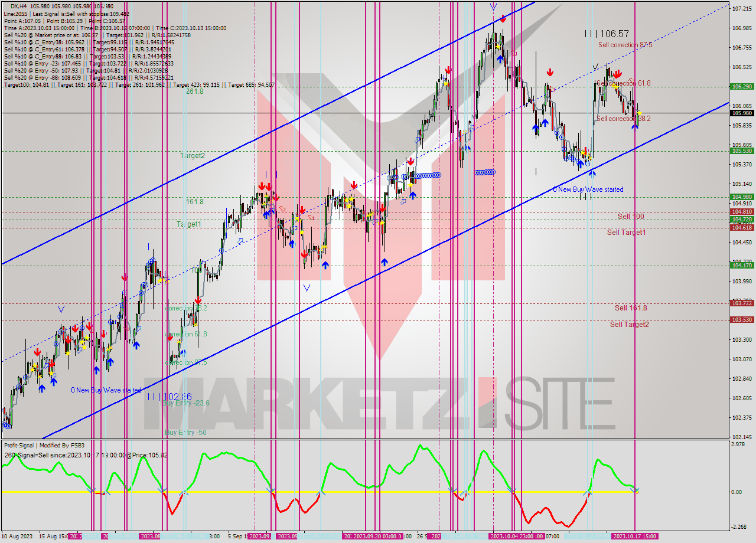Screen dimensions: 756x543
Task: Click the 105.370 axis price value
Action: pos(741,165)
